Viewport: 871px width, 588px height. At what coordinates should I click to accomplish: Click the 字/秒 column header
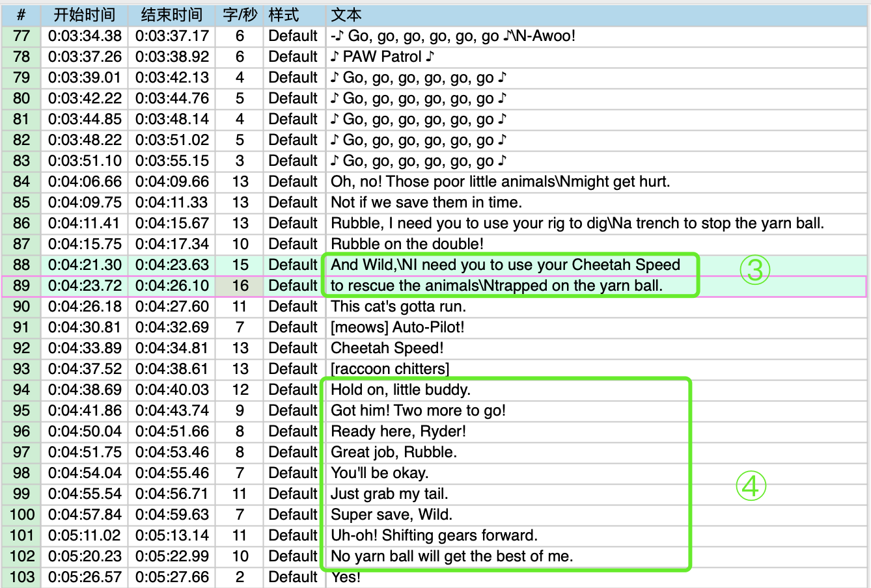240,15
